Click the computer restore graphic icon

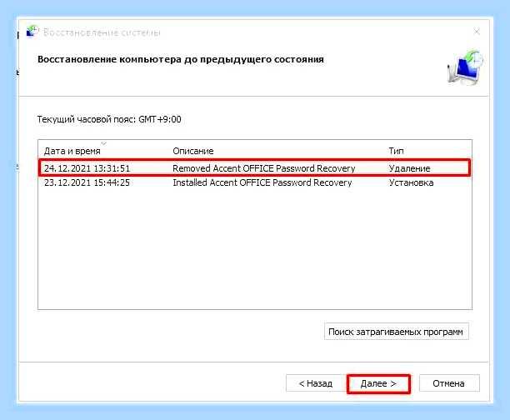click(x=465, y=67)
